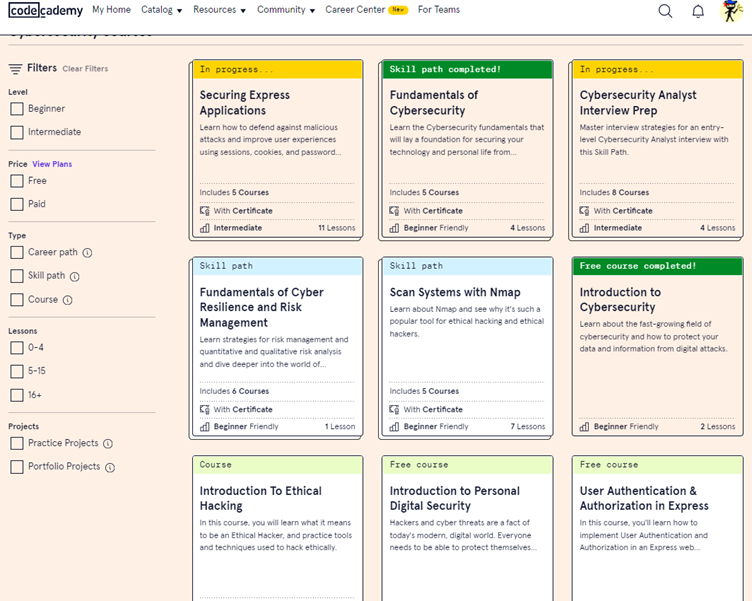Open the search magnifier icon
Image resolution: width=752 pixels, height=601 pixels.
pyautogui.click(x=665, y=11)
